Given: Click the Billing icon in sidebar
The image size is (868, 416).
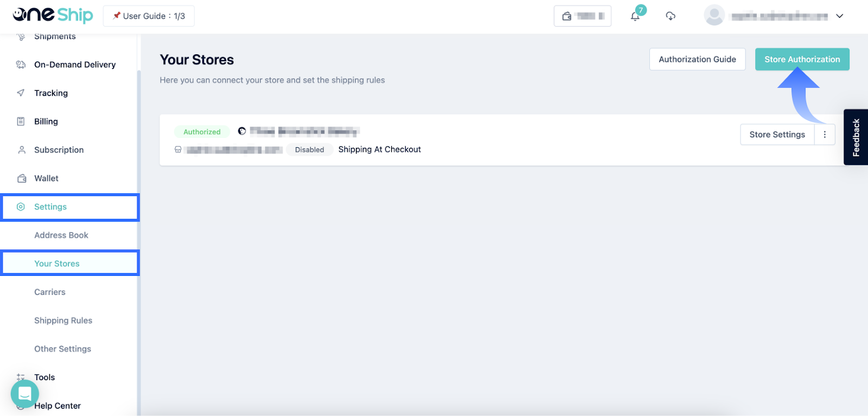Looking at the screenshot, I should click(x=21, y=122).
